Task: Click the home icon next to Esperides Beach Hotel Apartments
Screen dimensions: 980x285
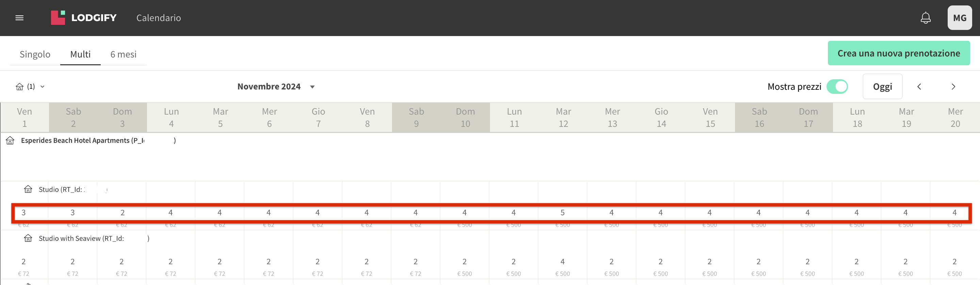Action: [9, 140]
